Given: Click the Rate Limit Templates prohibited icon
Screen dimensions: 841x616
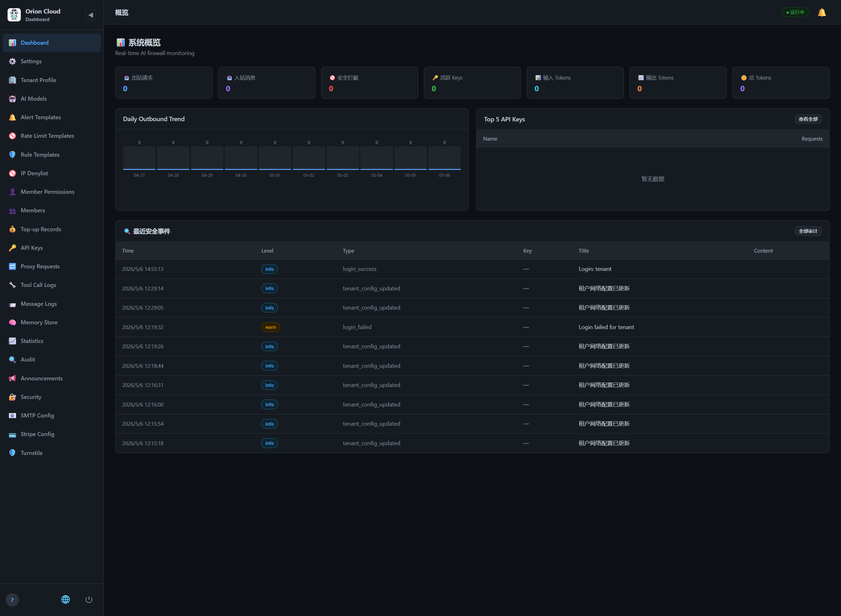Looking at the screenshot, I should (x=12, y=136).
